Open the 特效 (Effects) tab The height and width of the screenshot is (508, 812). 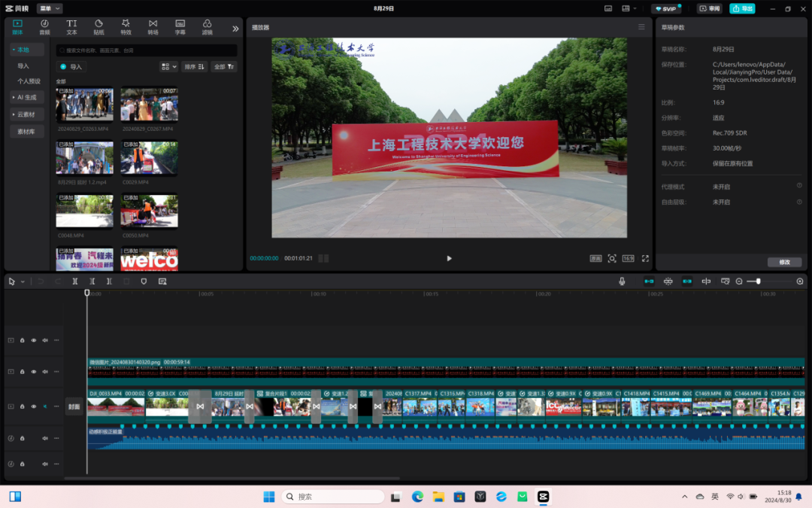tap(126, 27)
